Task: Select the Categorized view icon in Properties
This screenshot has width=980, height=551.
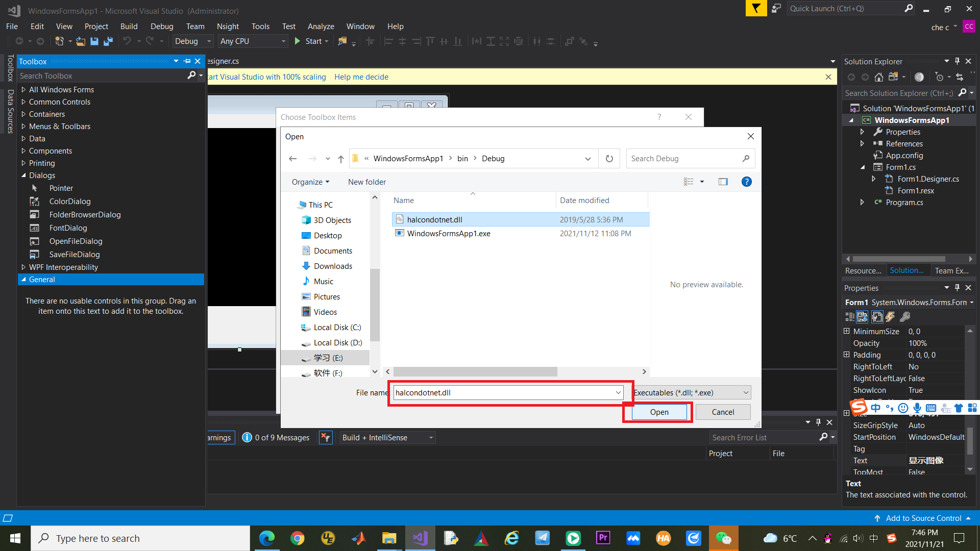Action: 850,317
